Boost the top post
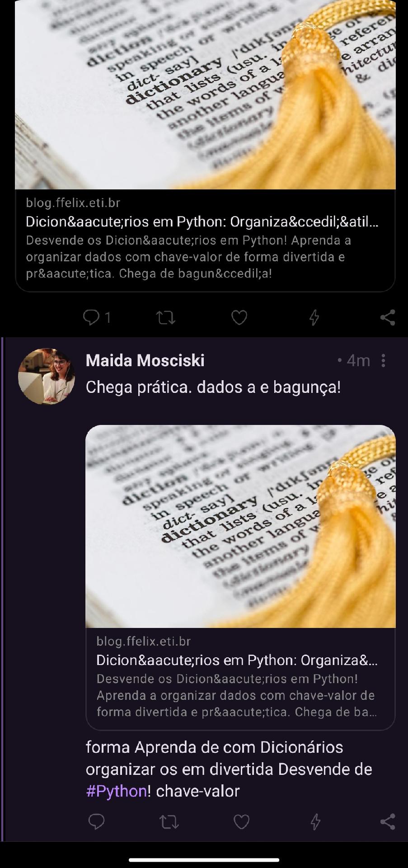The height and width of the screenshot is (868, 408). pyautogui.click(x=166, y=318)
